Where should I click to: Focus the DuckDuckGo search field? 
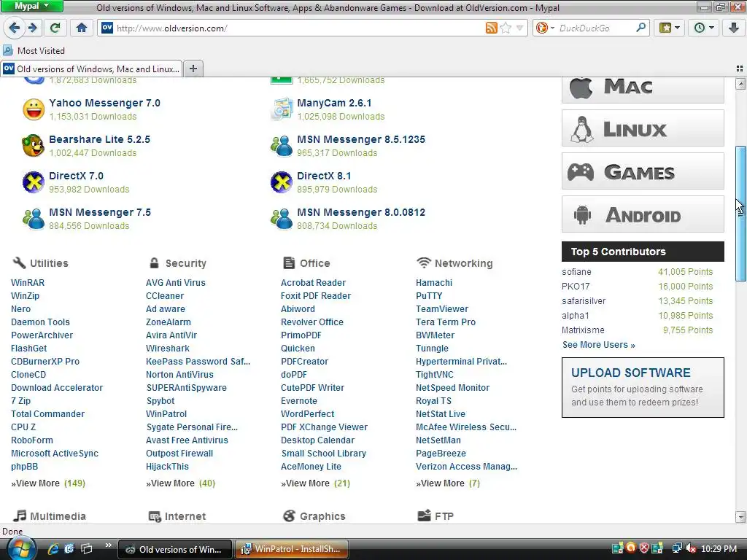pos(596,28)
